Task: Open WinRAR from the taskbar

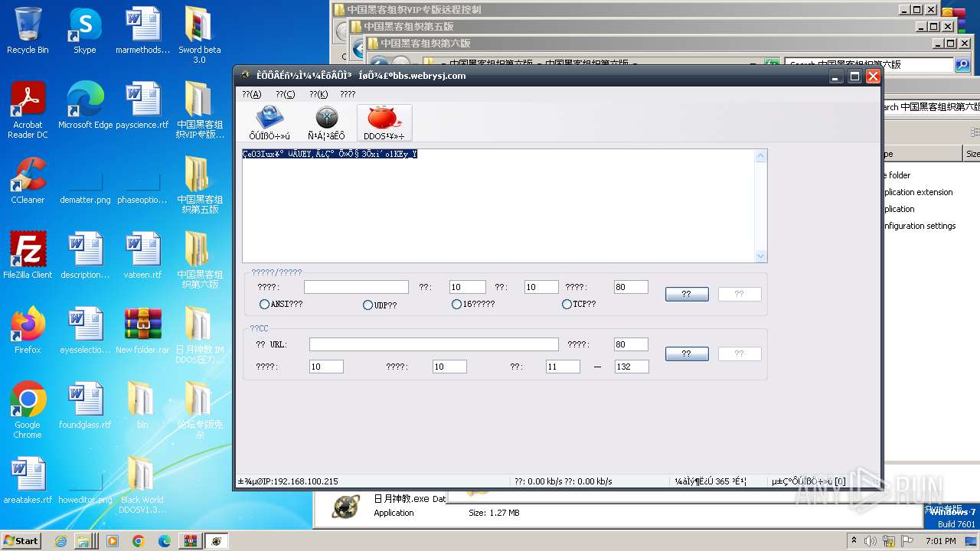Action: tap(189, 541)
